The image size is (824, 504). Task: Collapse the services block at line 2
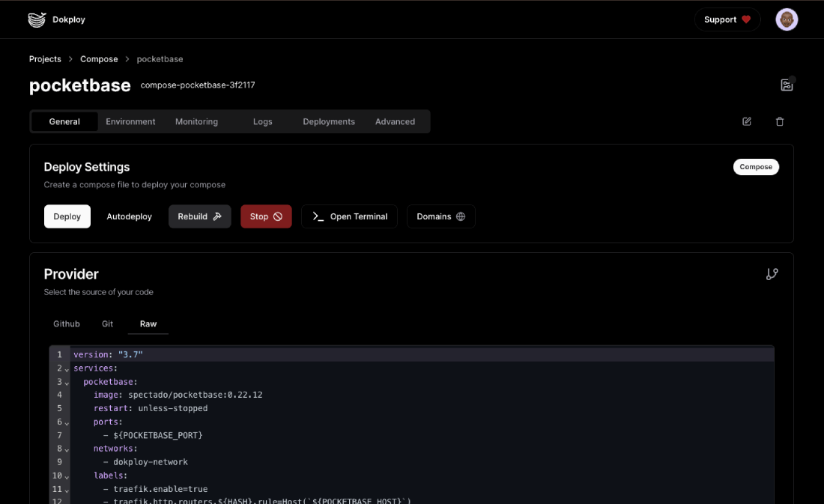tap(67, 369)
